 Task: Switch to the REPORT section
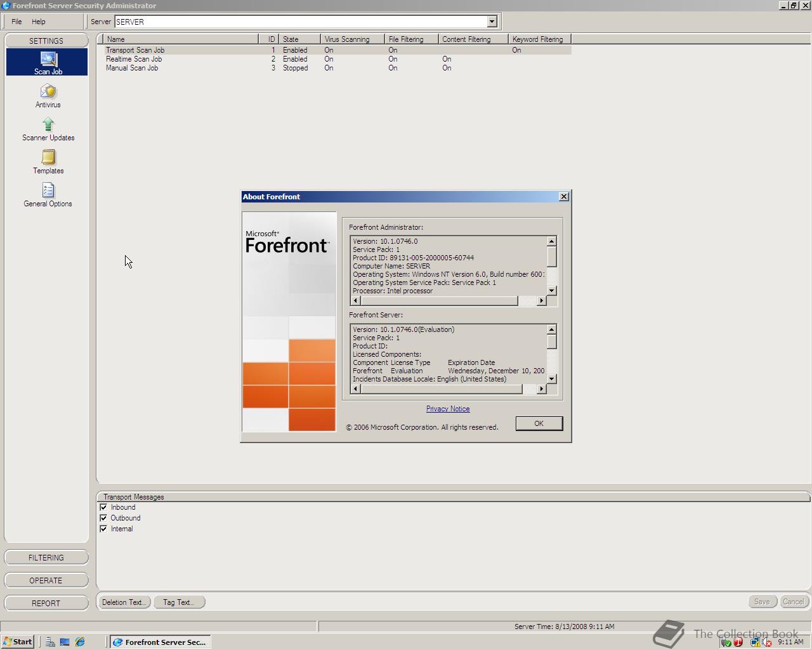46,603
